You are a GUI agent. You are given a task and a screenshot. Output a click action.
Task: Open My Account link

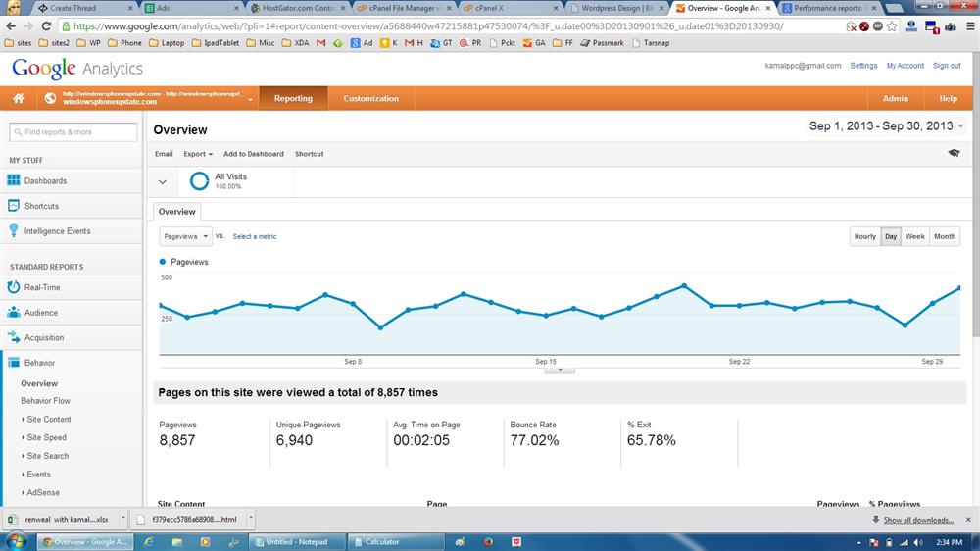pyautogui.click(x=905, y=66)
